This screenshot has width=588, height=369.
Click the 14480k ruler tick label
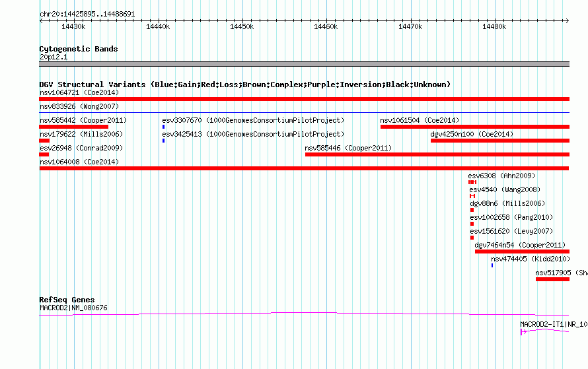(x=494, y=26)
